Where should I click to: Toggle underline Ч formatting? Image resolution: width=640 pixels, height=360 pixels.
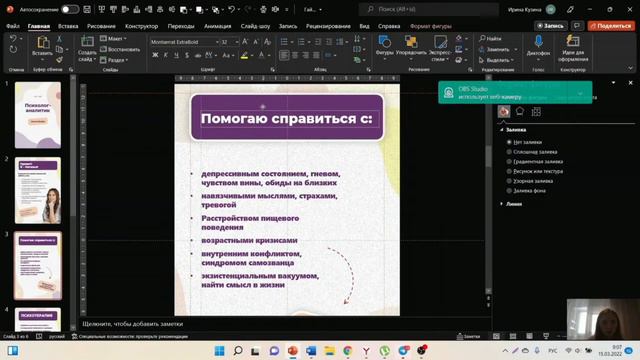pos(176,55)
